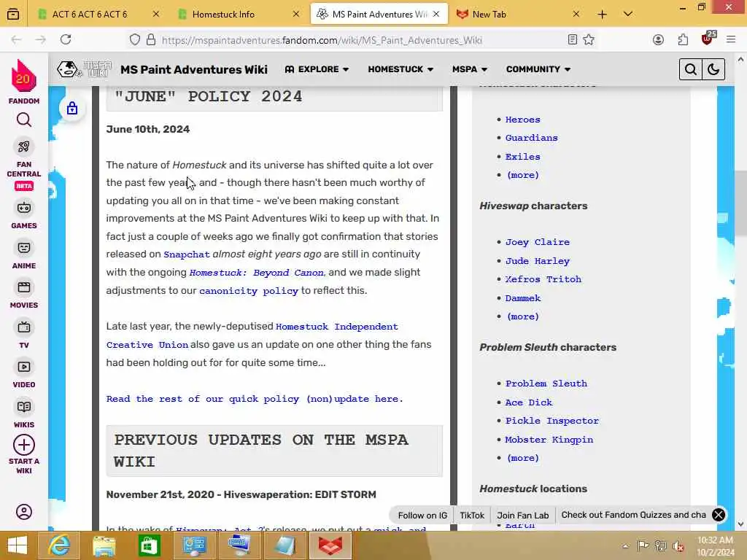Click the Follow on IG button
Viewport: 747px width, 560px height.
422,515
